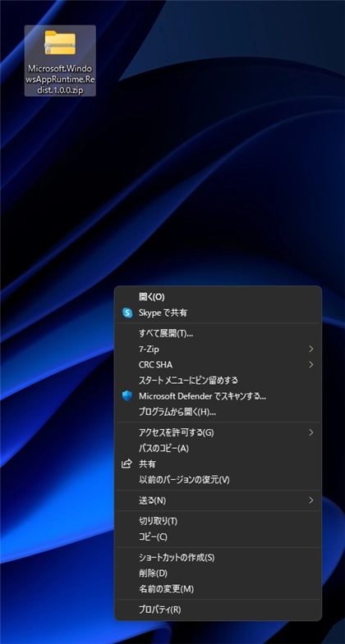Image resolution: width=345 pixels, height=644 pixels.
Task: Choose すべて展開(T)... to extract all
Action: (218, 334)
